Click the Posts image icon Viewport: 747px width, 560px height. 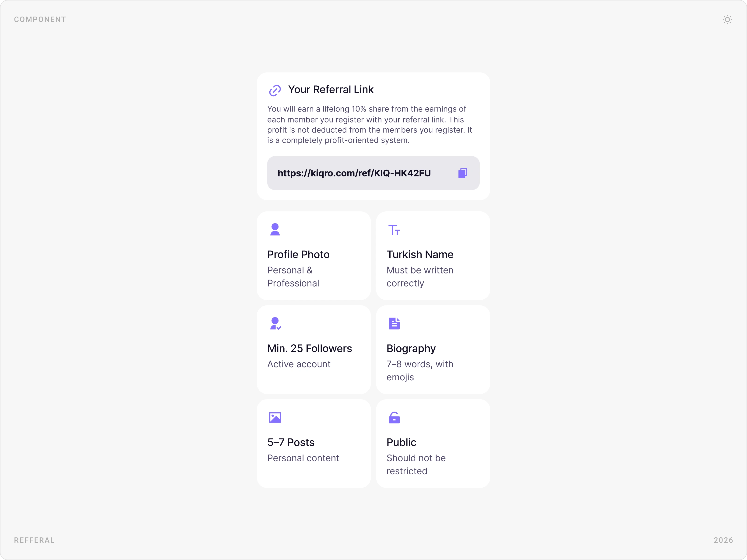click(x=275, y=418)
